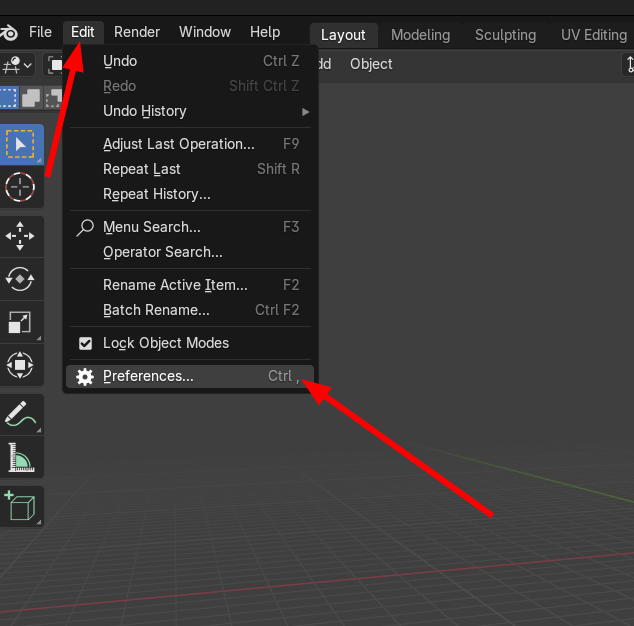Open the Window menu

coord(205,32)
